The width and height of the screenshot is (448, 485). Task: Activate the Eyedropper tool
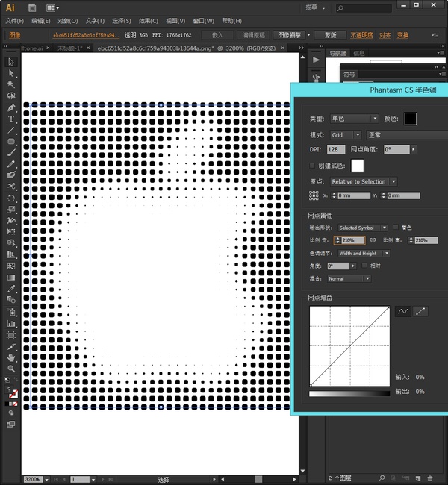pyautogui.click(x=11, y=288)
